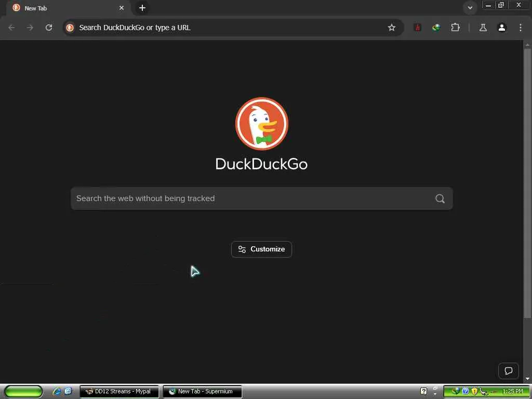Expand the tab search dropdown arrow
Screen dimensions: 532x399
[470, 8]
